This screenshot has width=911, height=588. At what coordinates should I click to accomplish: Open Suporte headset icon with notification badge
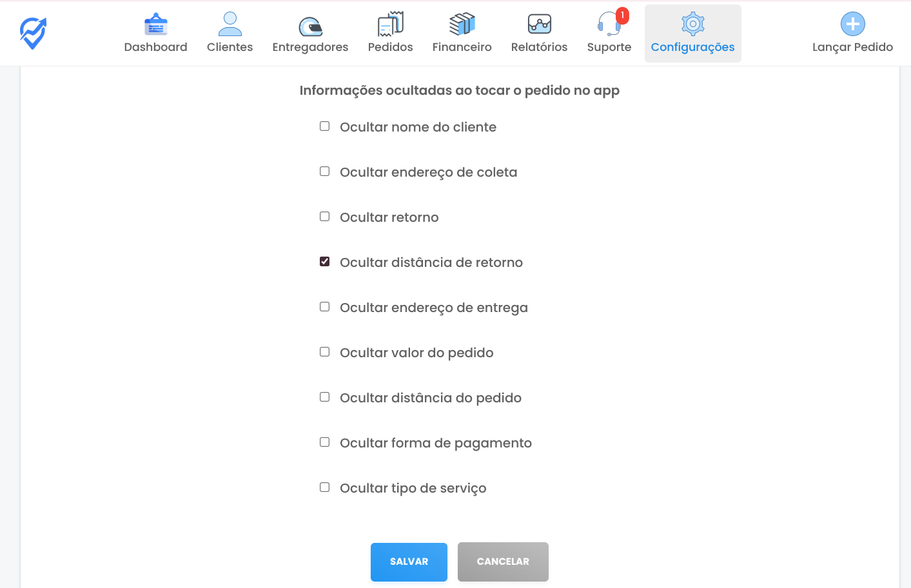[x=610, y=23]
